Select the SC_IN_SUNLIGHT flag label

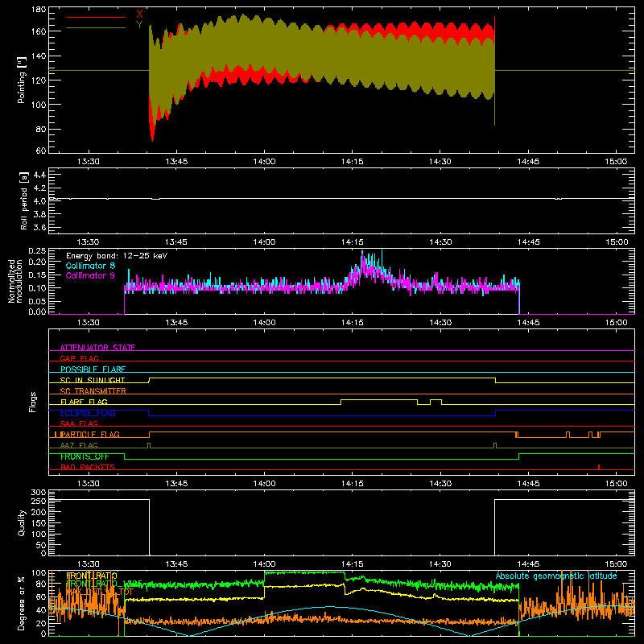click(x=93, y=380)
